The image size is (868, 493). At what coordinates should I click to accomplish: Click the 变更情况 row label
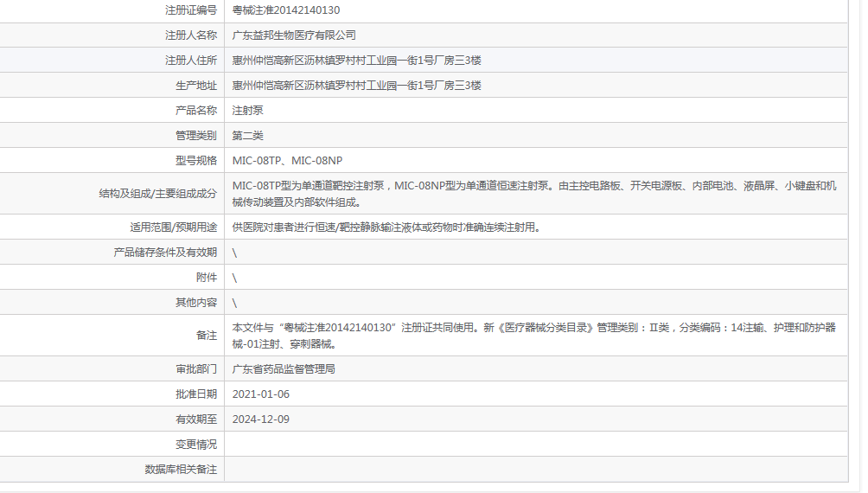(196, 445)
